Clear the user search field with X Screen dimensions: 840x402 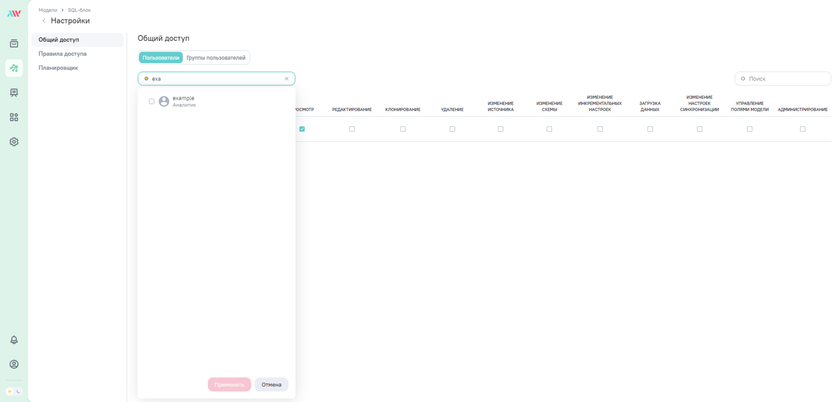tap(287, 79)
